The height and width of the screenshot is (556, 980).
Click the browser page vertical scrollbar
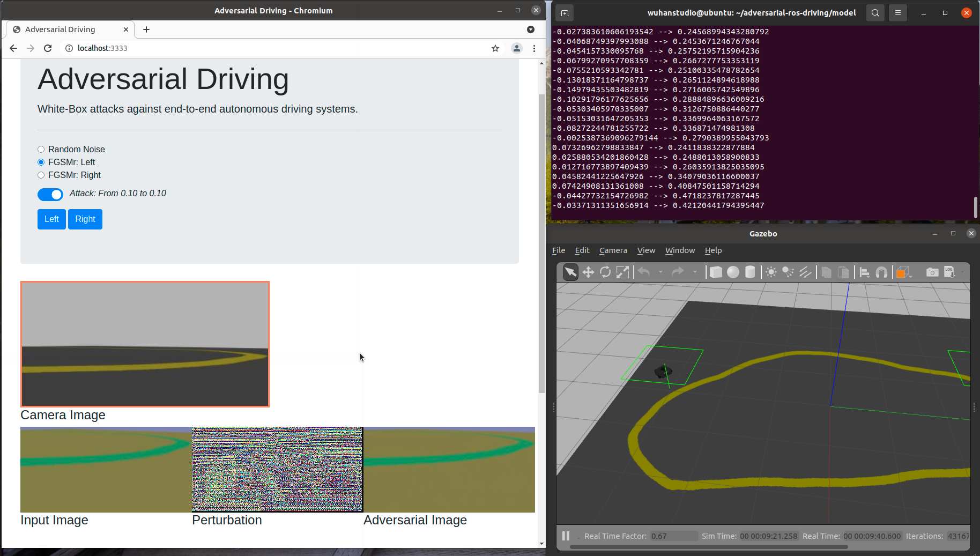coord(541,243)
